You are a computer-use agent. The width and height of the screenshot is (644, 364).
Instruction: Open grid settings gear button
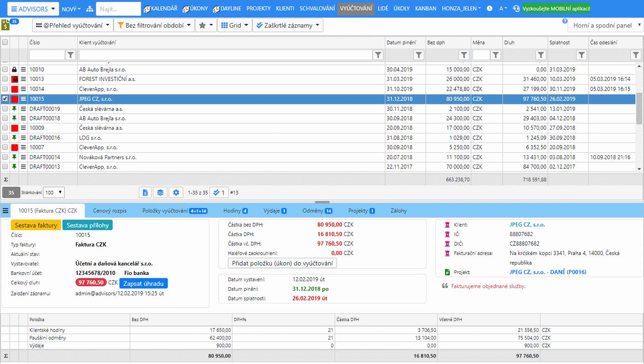(x=175, y=192)
